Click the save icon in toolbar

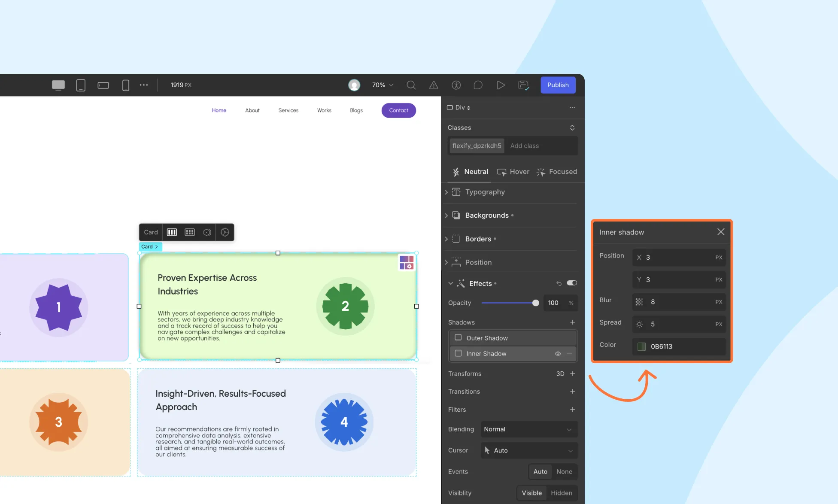(523, 85)
